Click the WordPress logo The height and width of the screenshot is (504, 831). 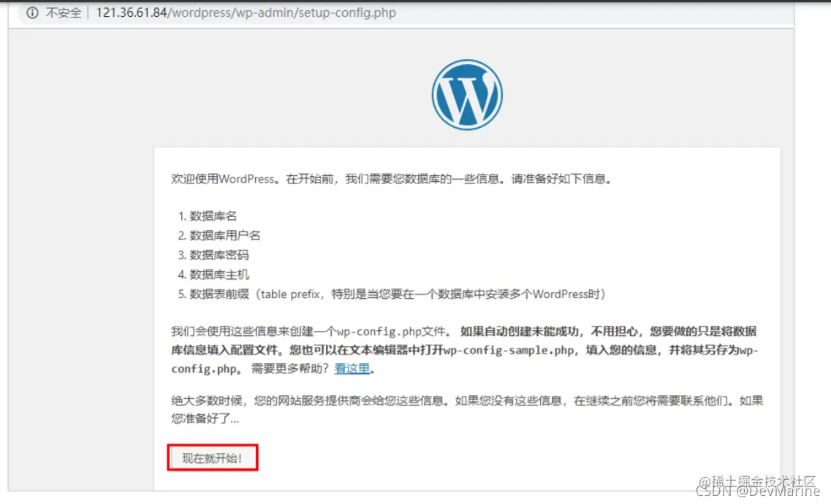(x=467, y=95)
